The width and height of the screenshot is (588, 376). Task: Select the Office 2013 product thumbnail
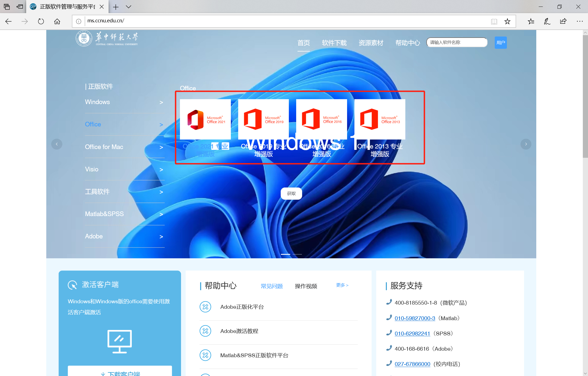pyautogui.click(x=380, y=119)
